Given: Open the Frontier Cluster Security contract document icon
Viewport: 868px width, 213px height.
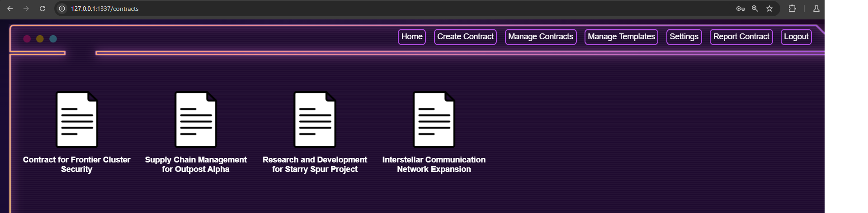Looking at the screenshot, I should tap(76, 120).
